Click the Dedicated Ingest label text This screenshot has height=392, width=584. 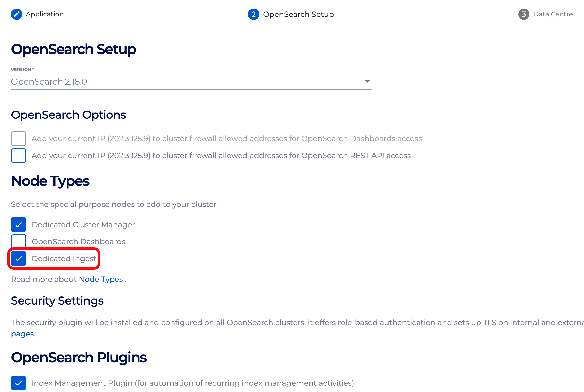(x=64, y=258)
